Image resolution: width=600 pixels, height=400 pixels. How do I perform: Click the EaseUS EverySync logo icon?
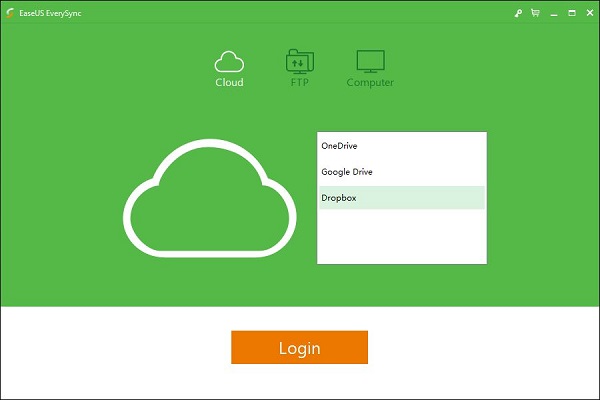[11, 12]
